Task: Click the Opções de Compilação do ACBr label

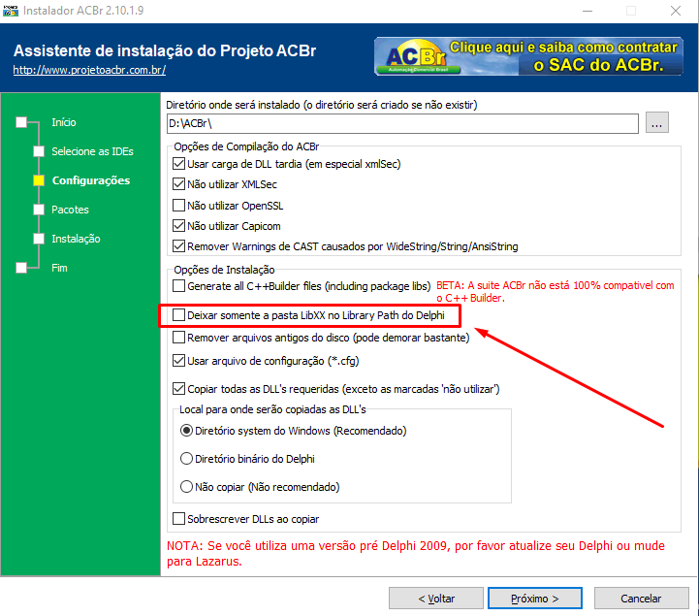Action: point(246,146)
